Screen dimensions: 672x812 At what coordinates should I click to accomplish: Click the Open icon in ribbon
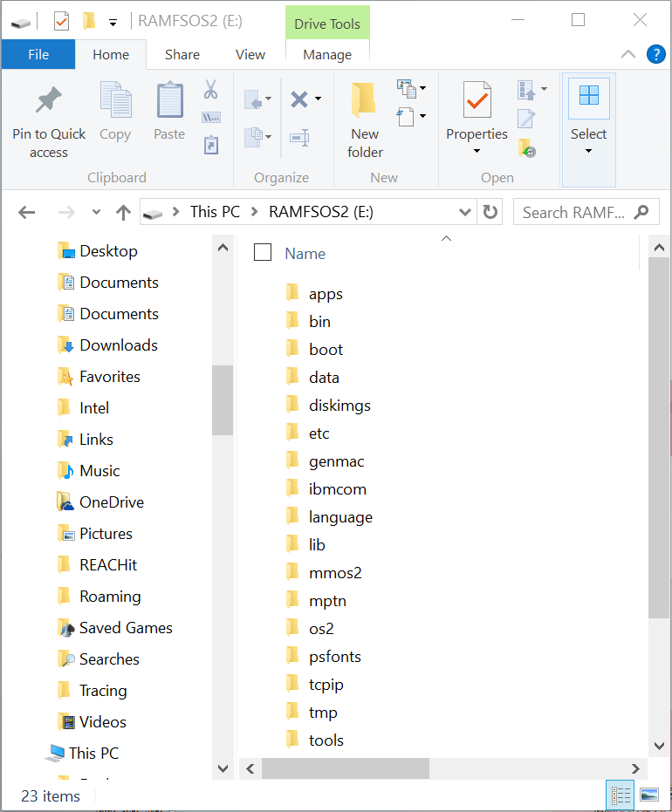click(527, 90)
